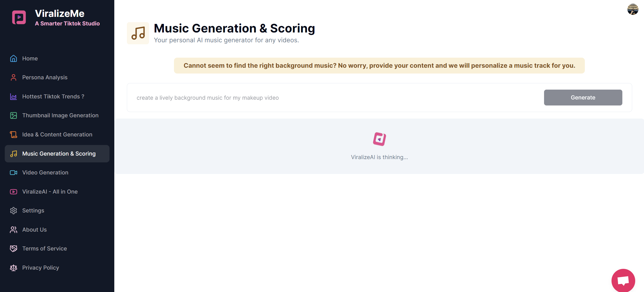
Task: Click the large music note header icon
Action: [x=138, y=33]
